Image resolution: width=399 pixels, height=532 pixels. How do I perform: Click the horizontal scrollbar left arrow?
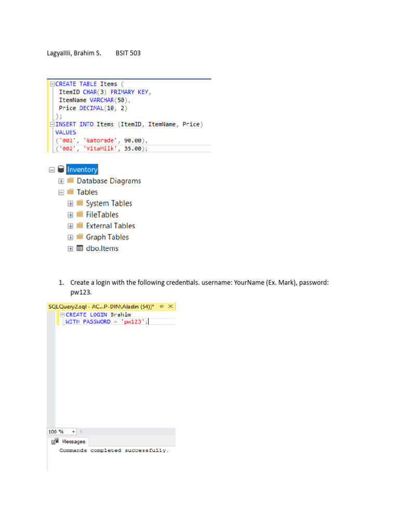81,432
